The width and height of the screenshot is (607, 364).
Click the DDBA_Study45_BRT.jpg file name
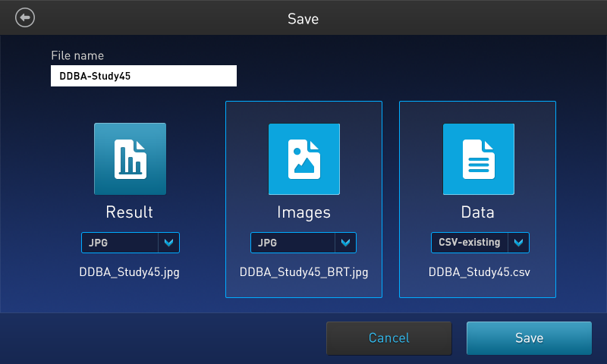pos(304,272)
